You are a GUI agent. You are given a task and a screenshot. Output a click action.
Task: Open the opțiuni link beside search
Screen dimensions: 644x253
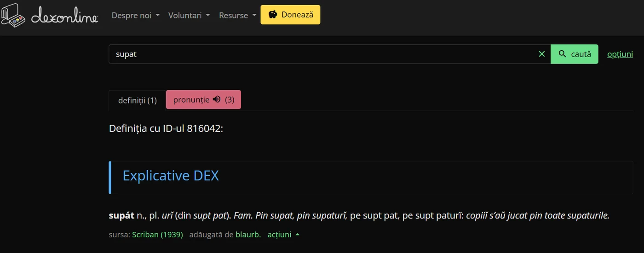point(620,54)
